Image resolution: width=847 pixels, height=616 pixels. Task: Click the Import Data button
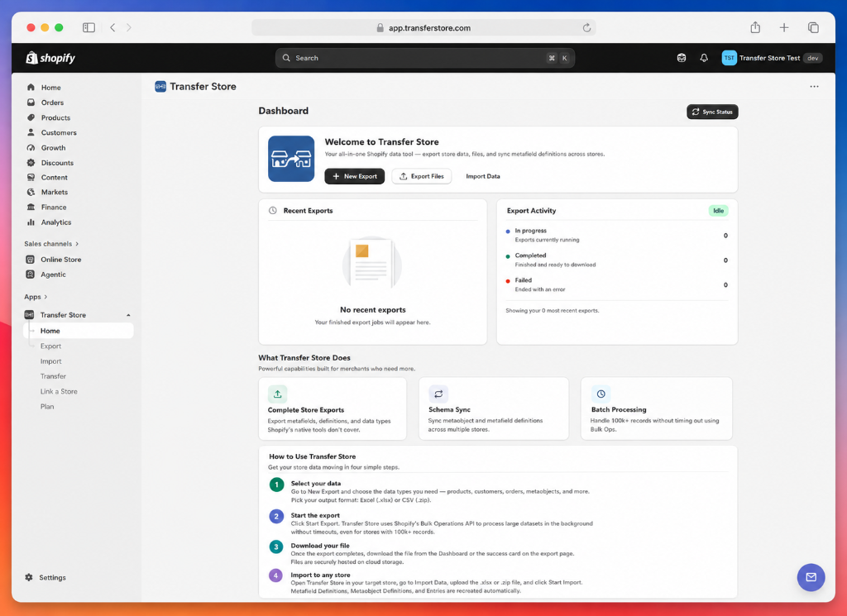(483, 177)
